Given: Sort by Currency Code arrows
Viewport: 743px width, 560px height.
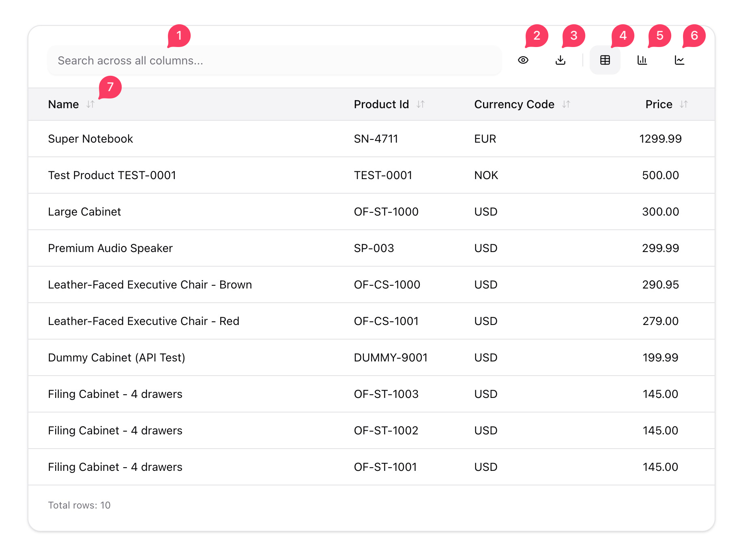Looking at the screenshot, I should pos(566,105).
